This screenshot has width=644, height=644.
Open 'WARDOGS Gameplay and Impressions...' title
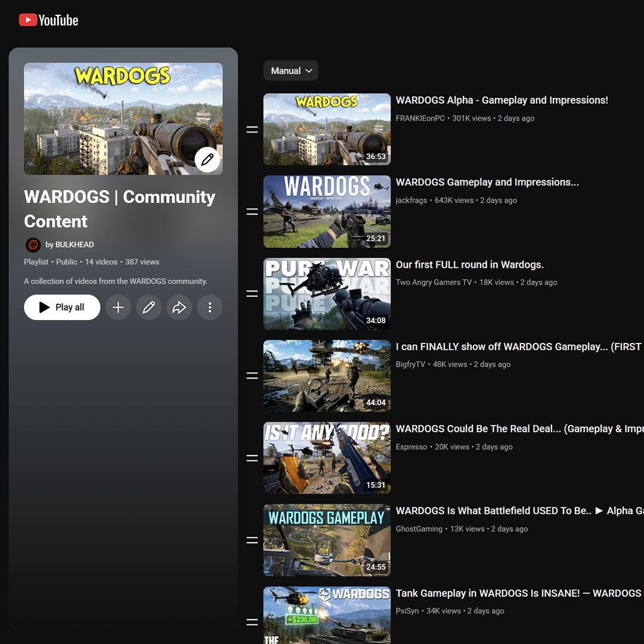pos(487,182)
